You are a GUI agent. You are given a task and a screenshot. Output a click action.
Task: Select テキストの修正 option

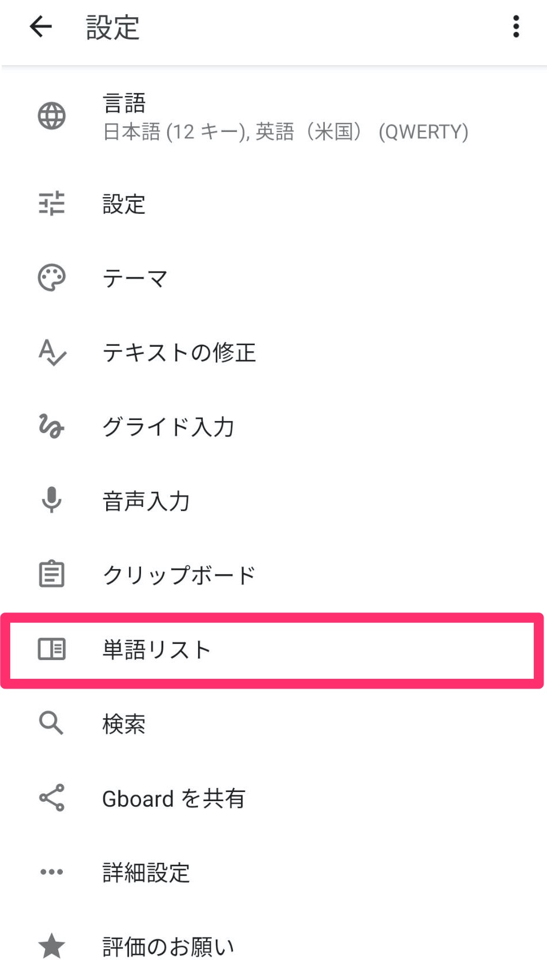[273, 352]
